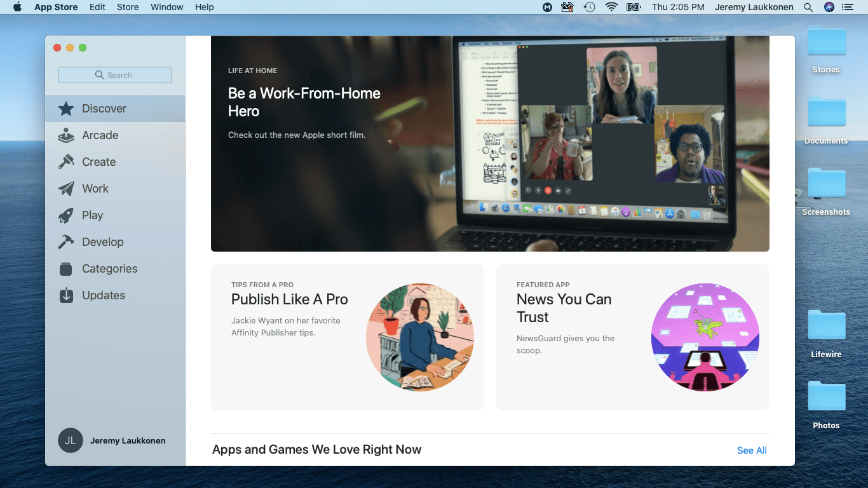Click Jeremy Laukkonen user name in menu bar

pos(754,7)
